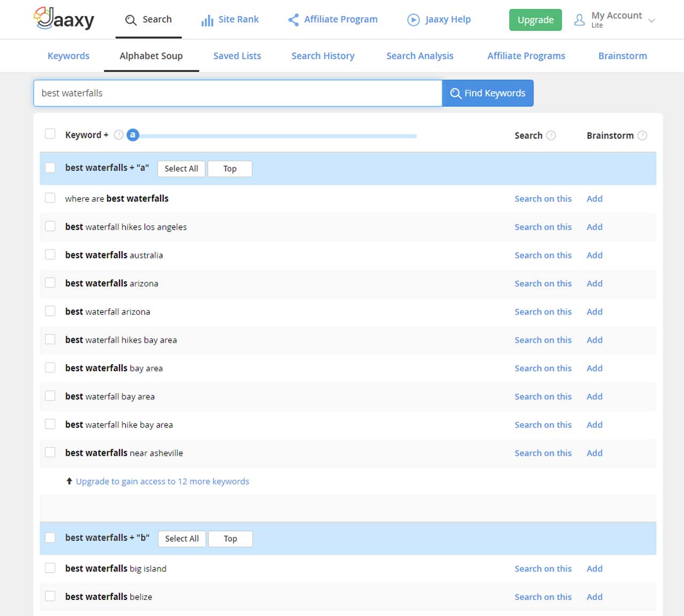Click the Find Keywords button
This screenshot has width=684, height=616.
coord(488,93)
